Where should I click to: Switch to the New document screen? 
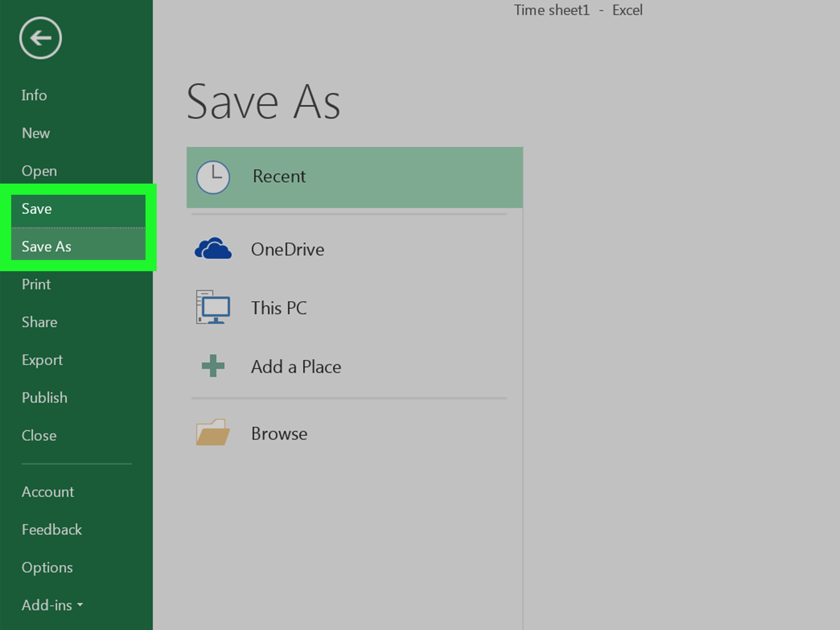pos(36,133)
